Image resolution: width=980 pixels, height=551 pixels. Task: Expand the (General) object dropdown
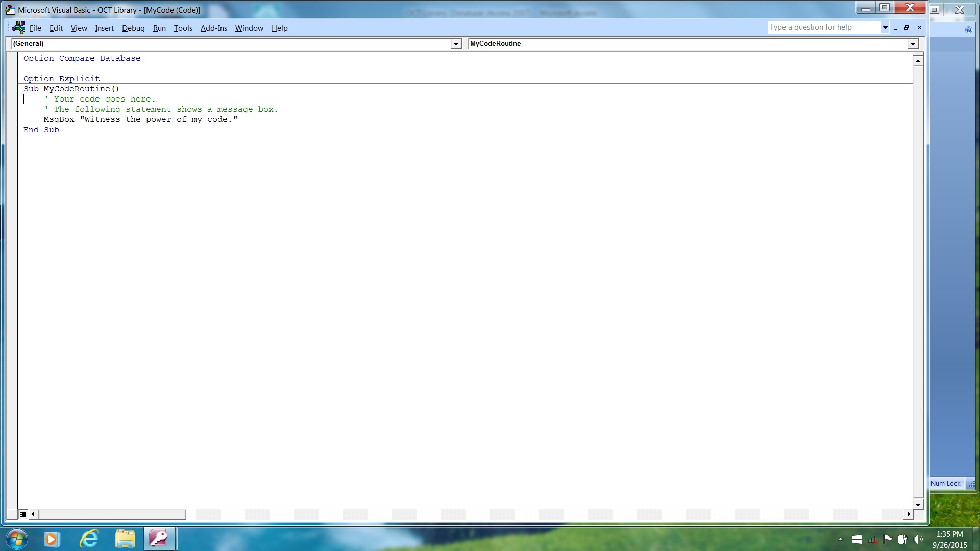tap(456, 44)
